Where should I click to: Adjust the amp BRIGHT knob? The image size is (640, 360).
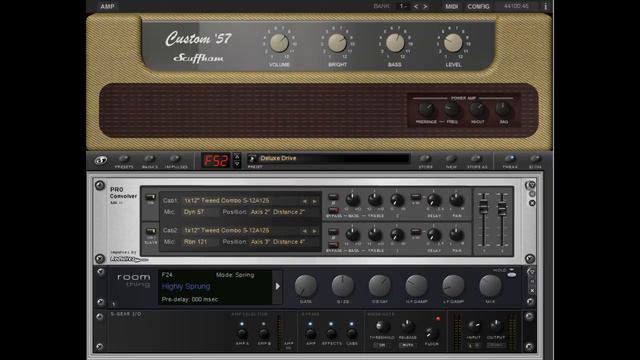point(337,43)
